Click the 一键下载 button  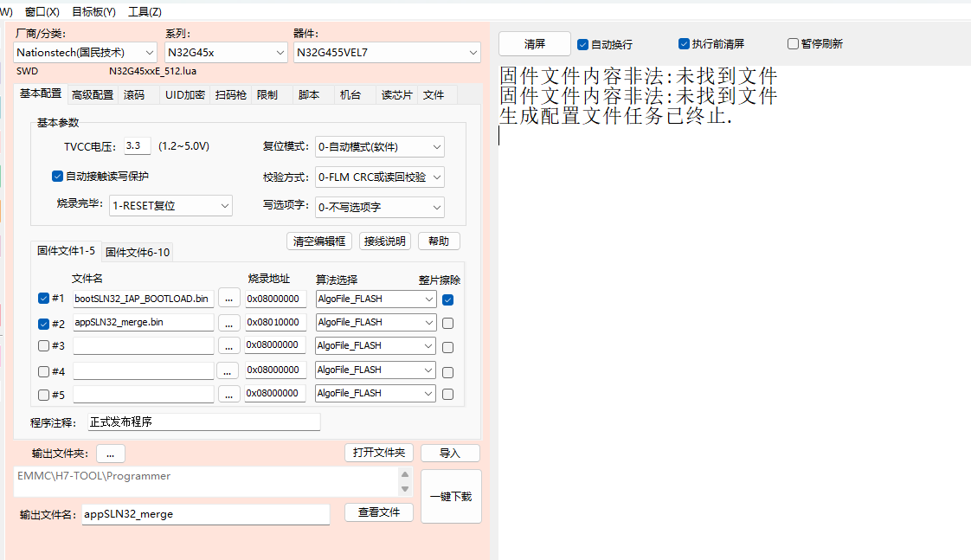tap(450, 497)
